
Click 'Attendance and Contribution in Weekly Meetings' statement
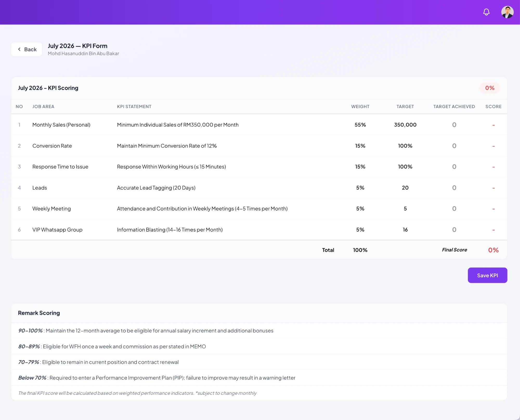[202, 209]
